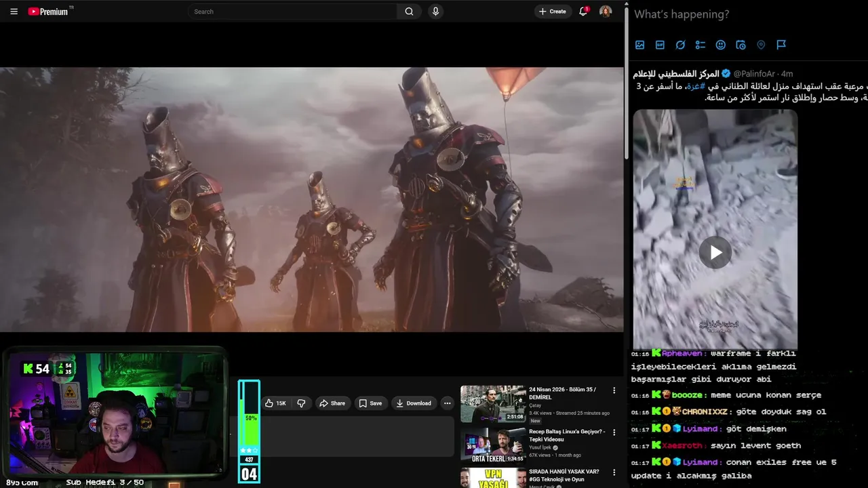Open PalinfoAr profile handle
This screenshot has height=488, width=868.
[755, 74]
